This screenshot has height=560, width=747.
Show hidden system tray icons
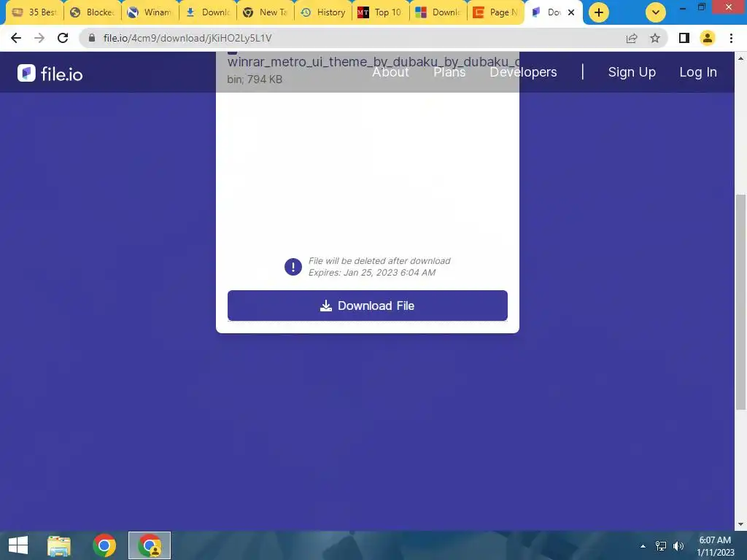[643, 546]
